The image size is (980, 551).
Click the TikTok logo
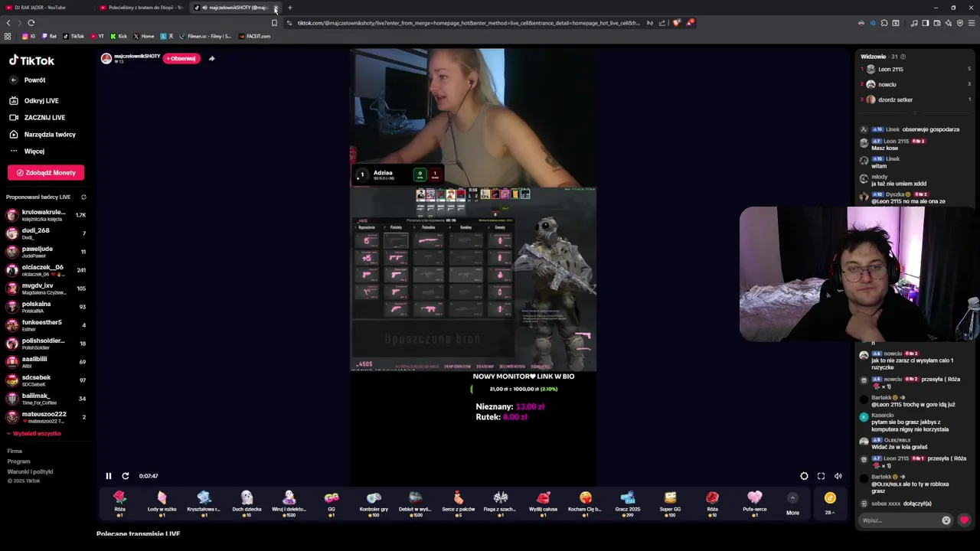(31, 60)
